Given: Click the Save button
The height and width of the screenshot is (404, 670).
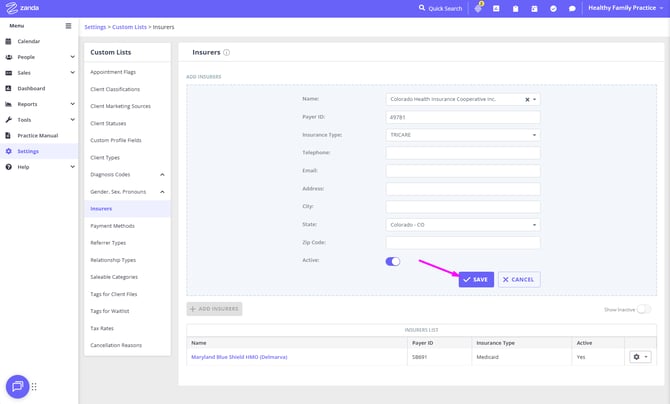Looking at the screenshot, I should point(476,279).
